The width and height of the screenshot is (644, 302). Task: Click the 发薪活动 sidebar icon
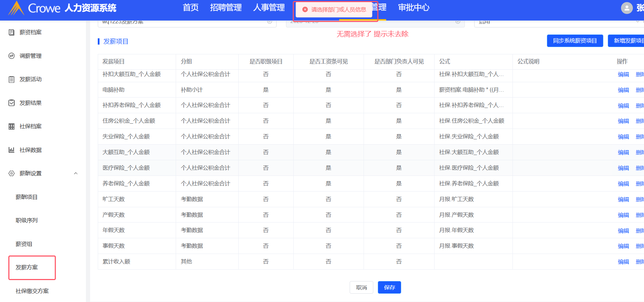(x=11, y=79)
